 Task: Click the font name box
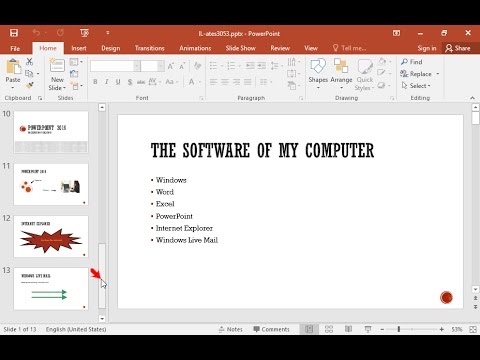point(112,66)
